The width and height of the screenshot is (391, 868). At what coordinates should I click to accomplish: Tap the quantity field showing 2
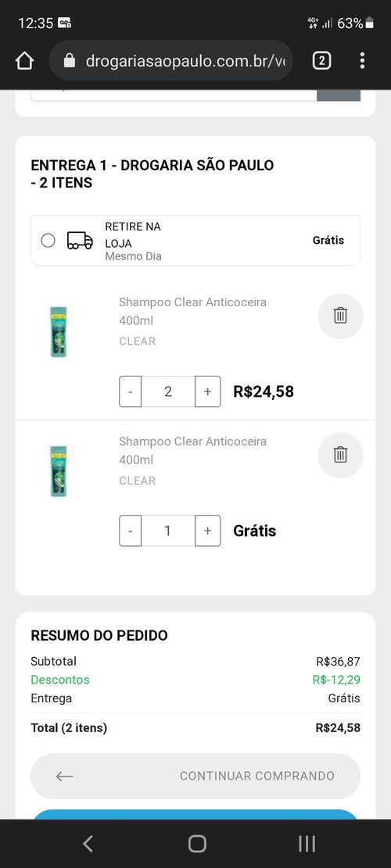click(168, 391)
